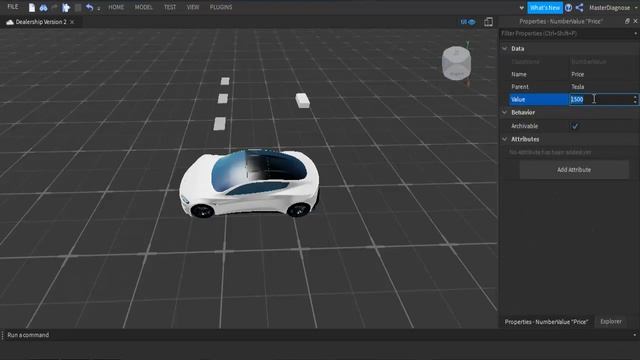Toggle the UI visibility eye
The width and height of the screenshot is (640, 360).
coord(468,22)
